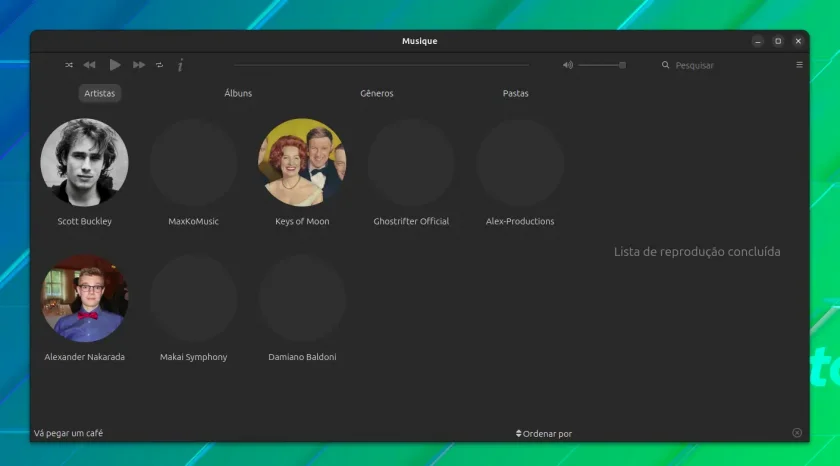Viewport: 840px width, 466px height.
Task: Switch to the Álbuns tab
Action: (238, 93)
